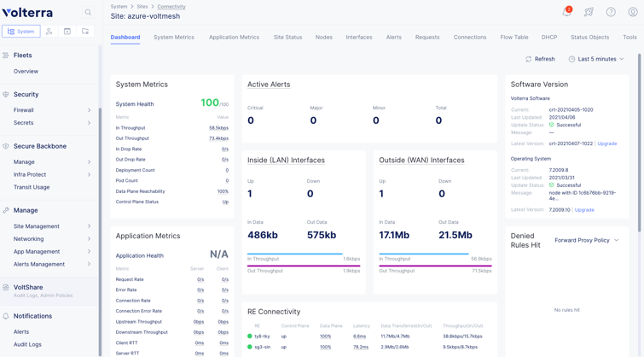This screenshot has height=357, width=644.
Task: Click the Refresh button
Action: (x=540, y=59)
